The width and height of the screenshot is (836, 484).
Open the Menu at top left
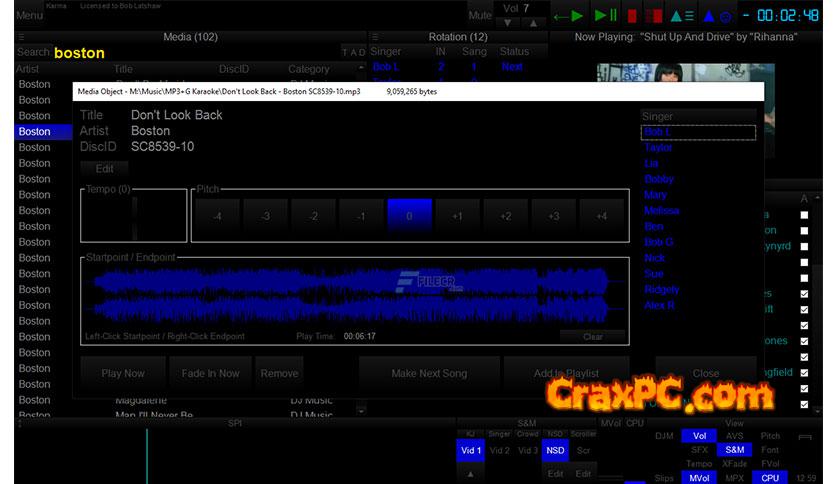(x=29, y=15)
